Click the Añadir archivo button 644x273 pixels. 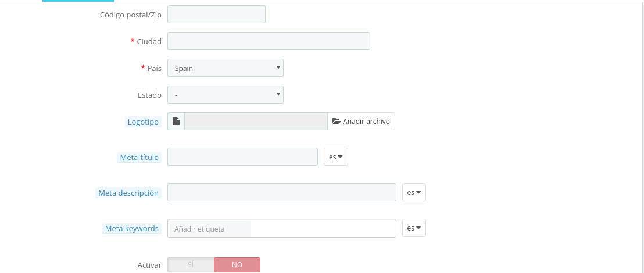coord(361,121)
